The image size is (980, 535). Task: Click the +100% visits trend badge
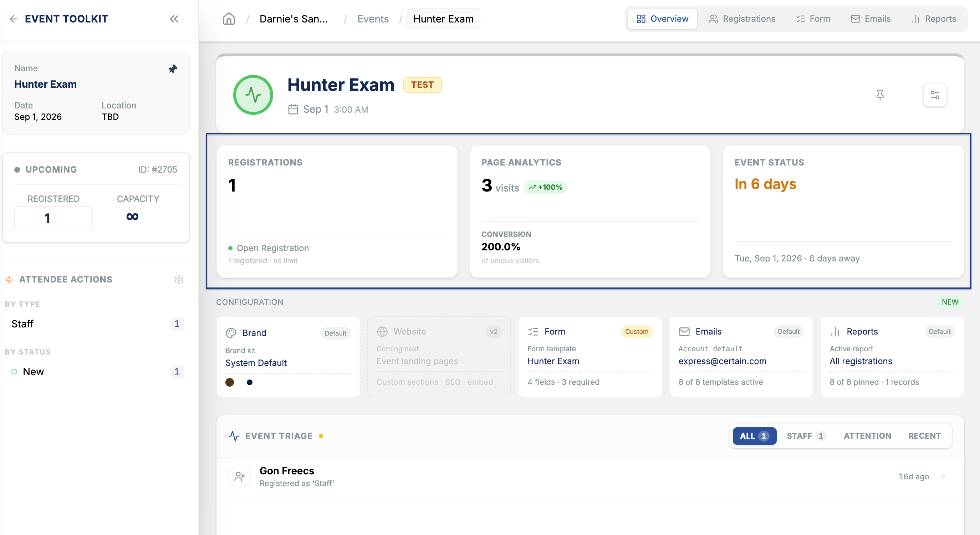point(545,187)
